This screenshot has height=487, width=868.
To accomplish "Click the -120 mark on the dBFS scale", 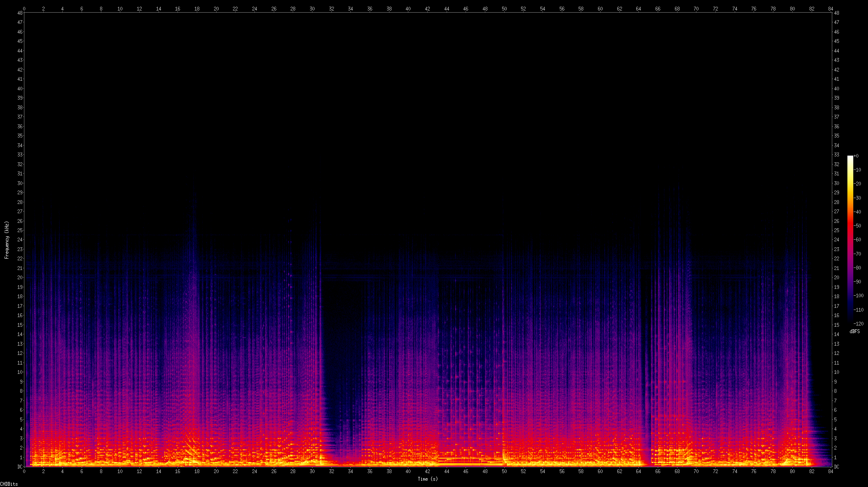I will (858, 323).
